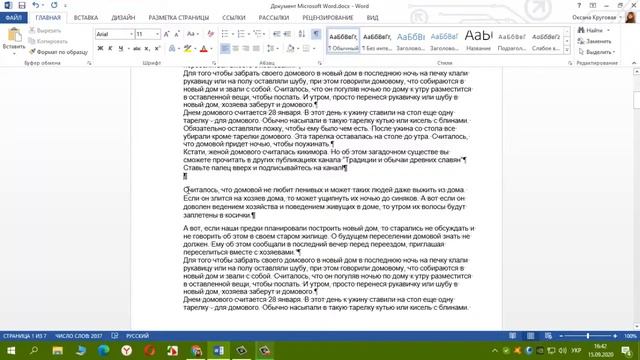Increase paragraph indent
Screen dimensions: 640x360
click(x=287, y=34)
